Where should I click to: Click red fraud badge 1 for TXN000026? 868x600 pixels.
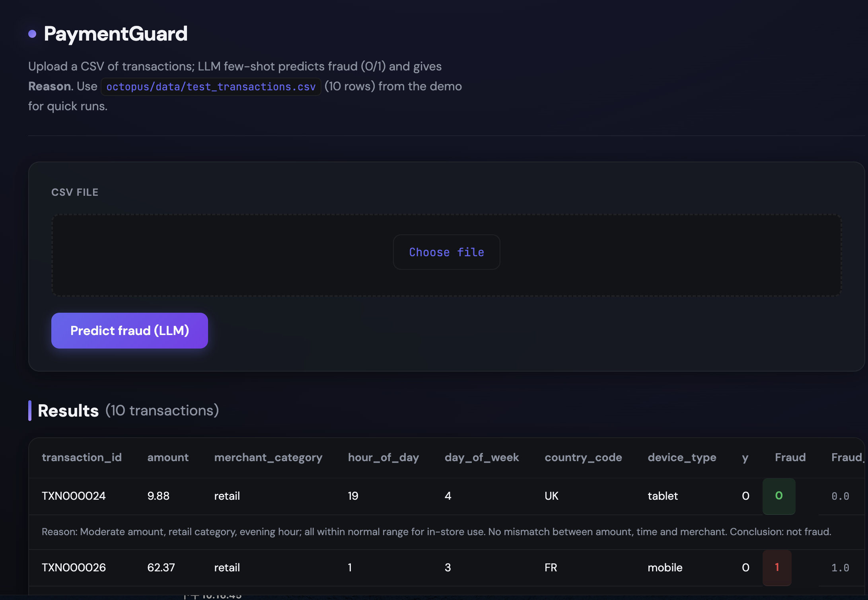(x=777, y=567)
